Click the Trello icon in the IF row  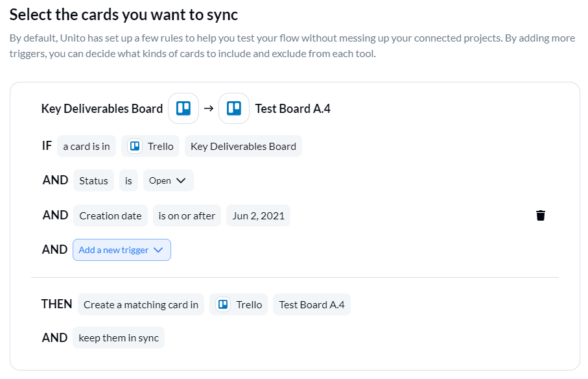click(x=135, y=146)
